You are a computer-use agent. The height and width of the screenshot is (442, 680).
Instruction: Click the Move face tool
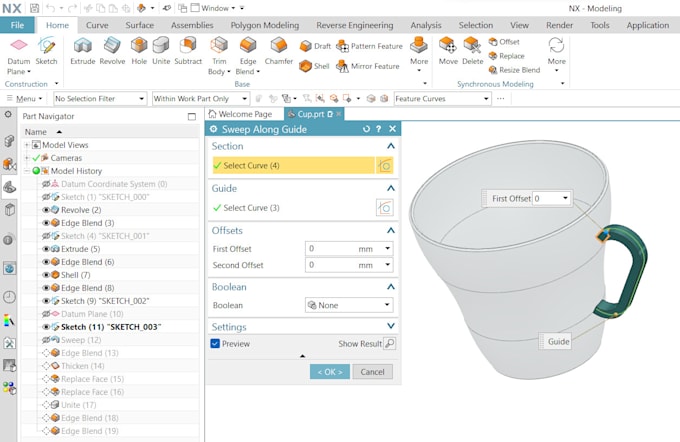tap(448, 52)
